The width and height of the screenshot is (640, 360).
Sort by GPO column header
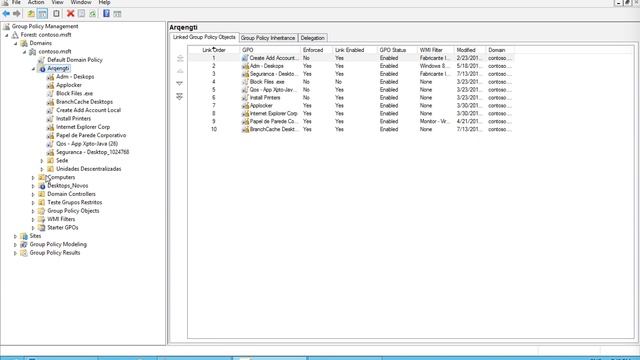click(270, 50)
